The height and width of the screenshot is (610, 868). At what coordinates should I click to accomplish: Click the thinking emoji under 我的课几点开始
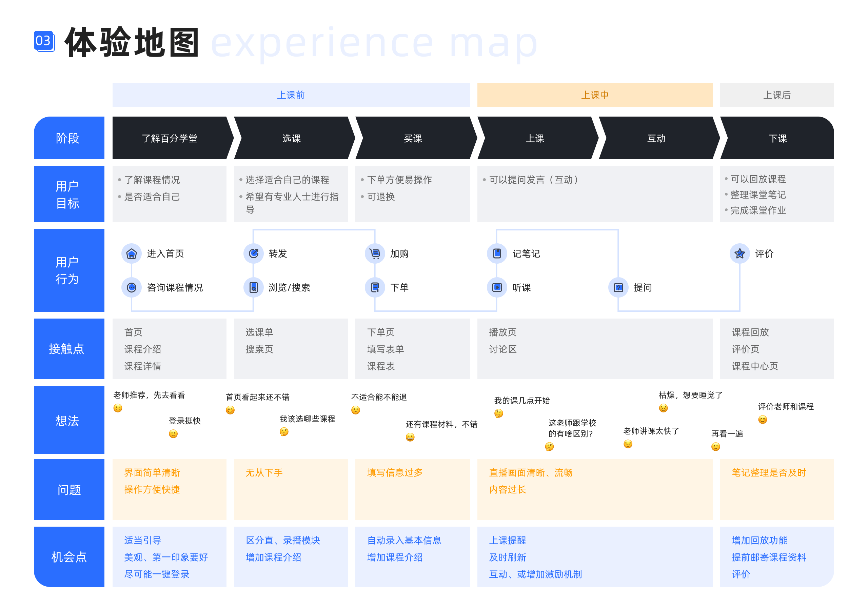499,413
